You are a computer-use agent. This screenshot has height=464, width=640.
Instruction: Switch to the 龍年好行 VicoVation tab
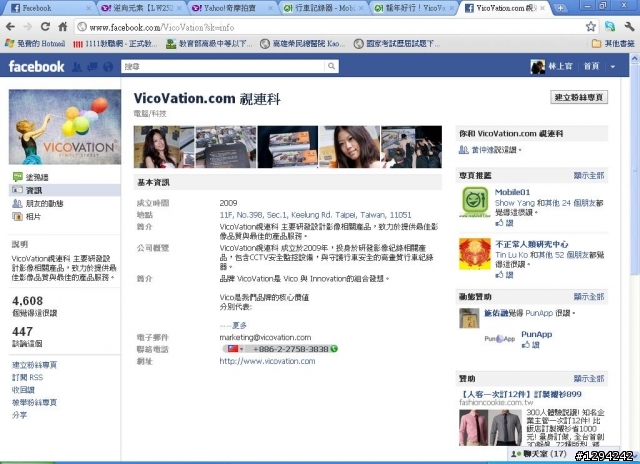coord(414,8)
